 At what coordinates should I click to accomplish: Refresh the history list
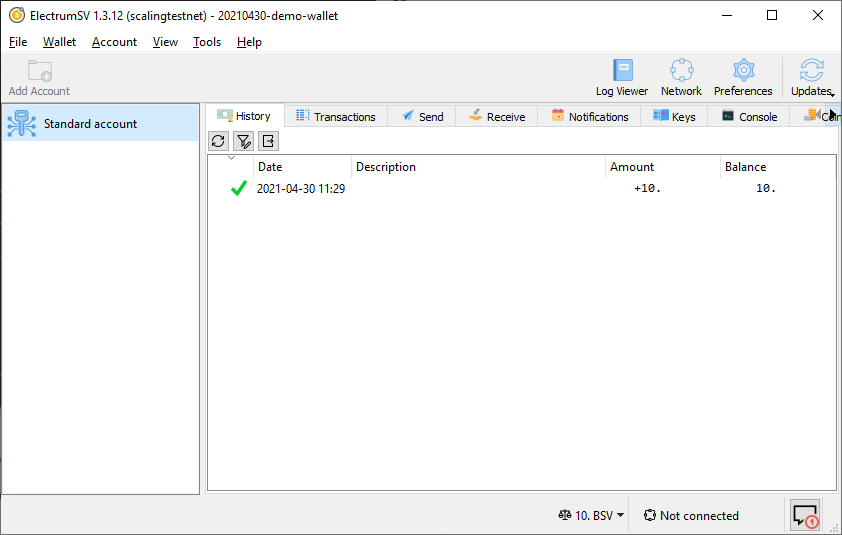coord(218,141)
